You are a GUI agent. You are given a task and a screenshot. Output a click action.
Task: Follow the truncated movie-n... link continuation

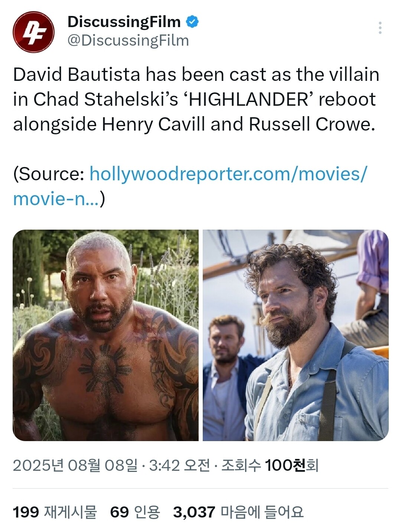56,198
